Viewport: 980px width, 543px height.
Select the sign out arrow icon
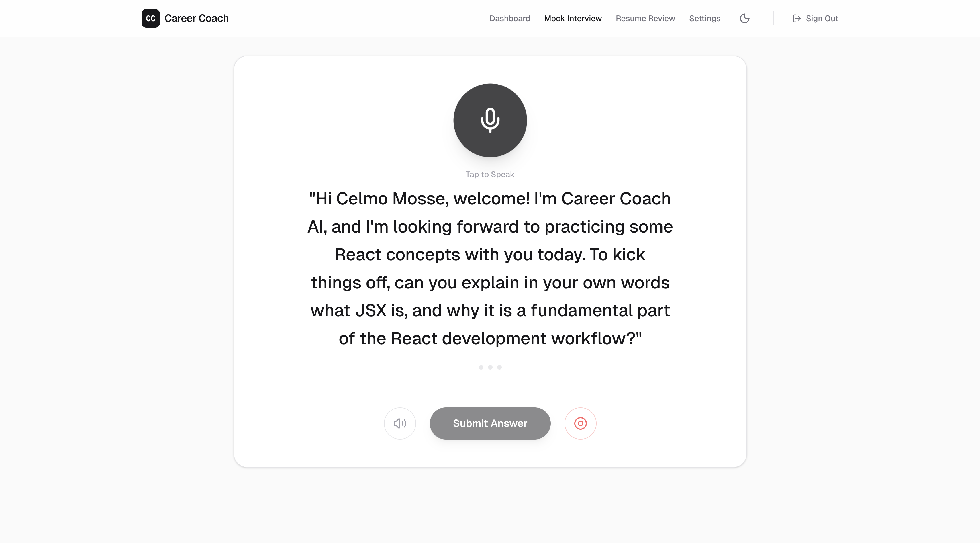(x=797, y=18)
